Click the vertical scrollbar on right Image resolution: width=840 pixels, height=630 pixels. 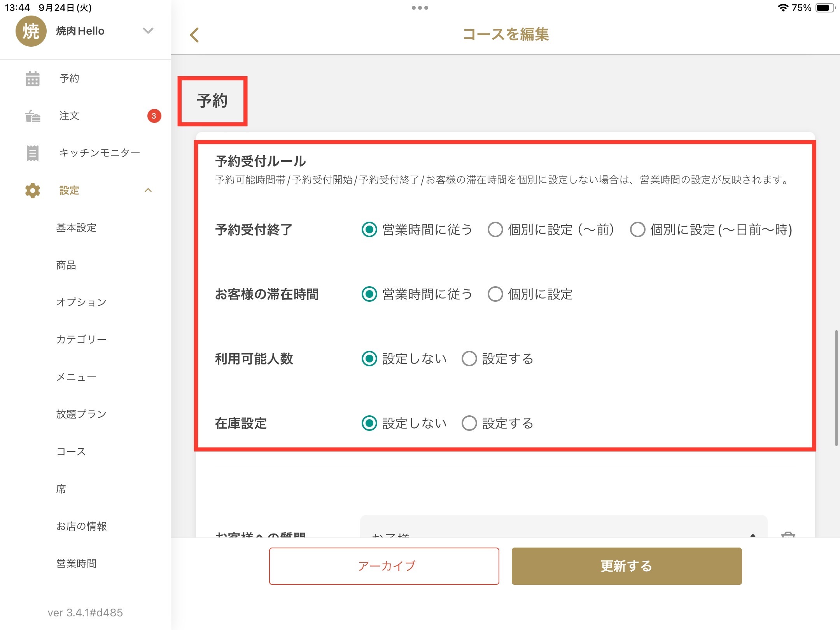[836, 388]
